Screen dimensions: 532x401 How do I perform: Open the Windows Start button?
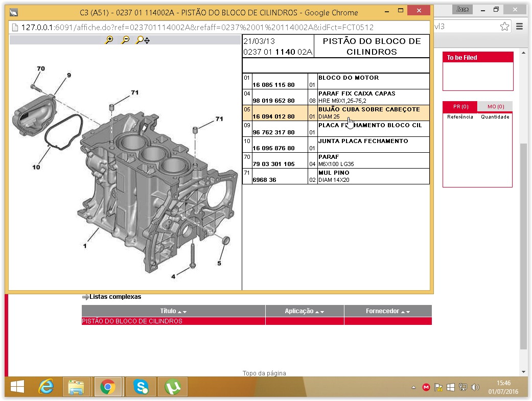(x=17, y=387)
